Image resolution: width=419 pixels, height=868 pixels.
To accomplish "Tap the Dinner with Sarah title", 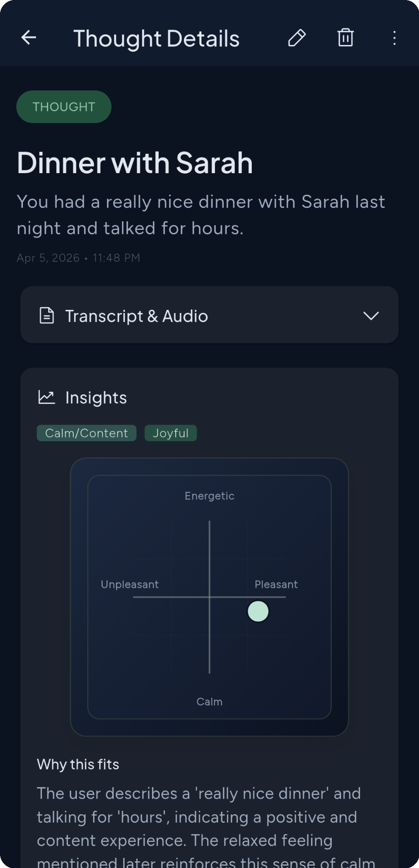I will pos(134,163).
